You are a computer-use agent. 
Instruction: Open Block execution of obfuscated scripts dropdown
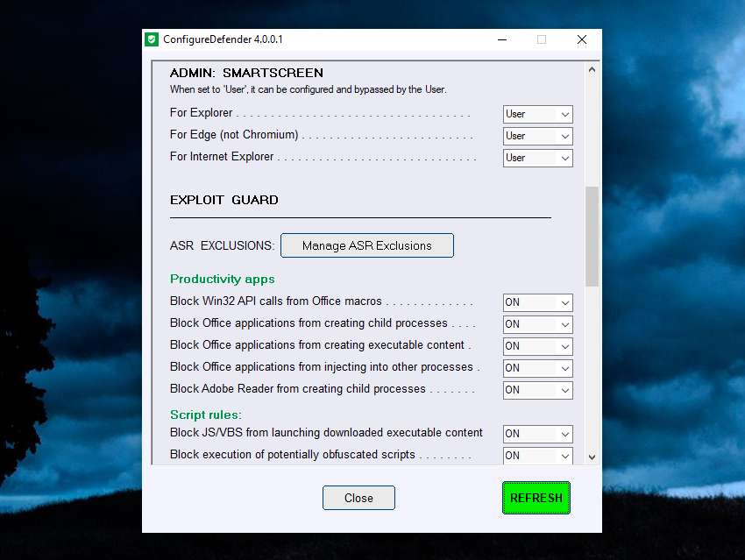coord(538,455)
